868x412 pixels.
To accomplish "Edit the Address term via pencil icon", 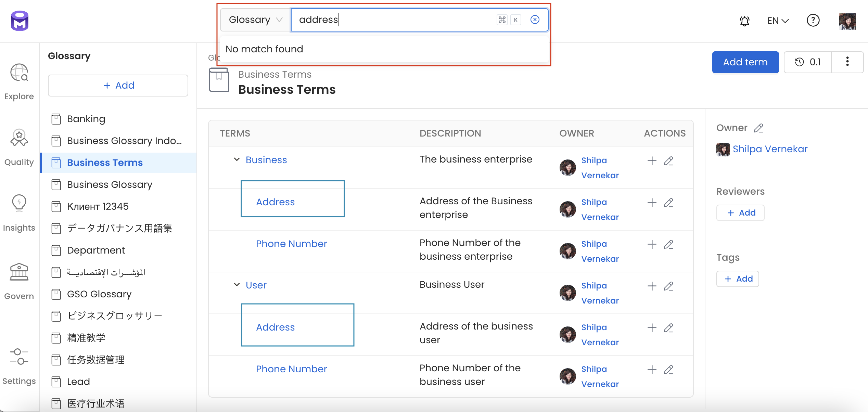I will pyautogui.click(x=669, y=202).
